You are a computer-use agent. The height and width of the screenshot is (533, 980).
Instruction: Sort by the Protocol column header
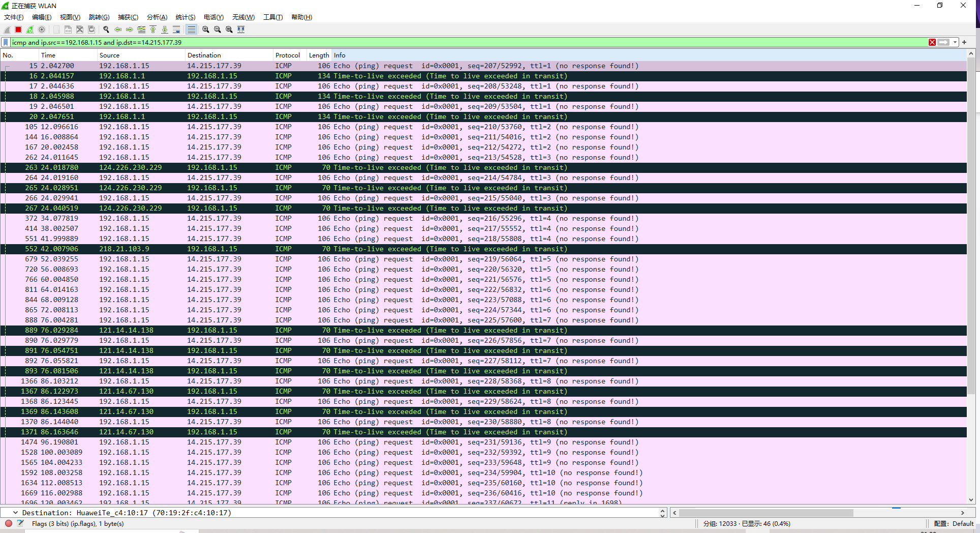click(x=290, y=55)
